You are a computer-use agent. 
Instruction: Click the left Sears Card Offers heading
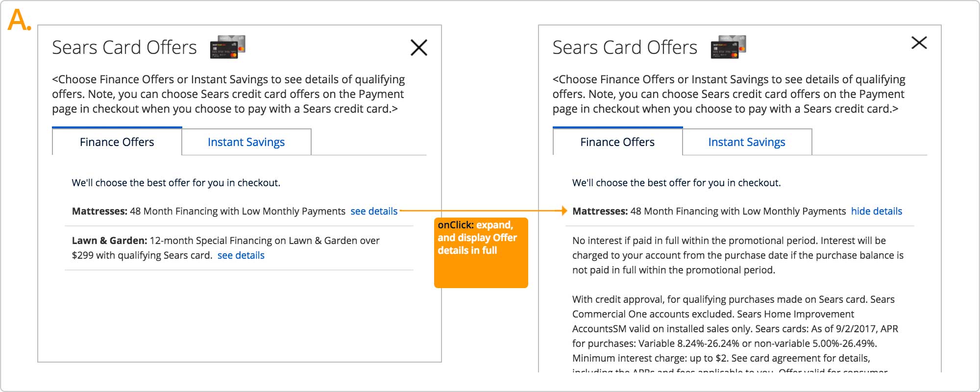pos(124,48)
